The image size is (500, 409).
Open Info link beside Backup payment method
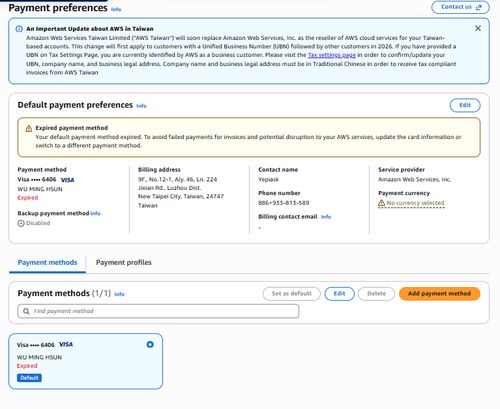point(95,213)
